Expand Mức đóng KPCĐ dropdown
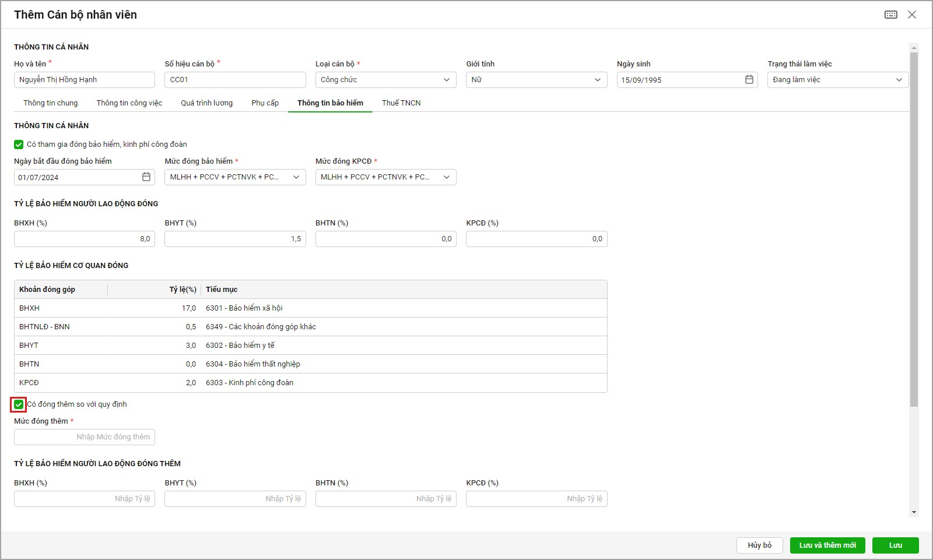The width and height of the screenshot is (933, 560). tap(446, 177)
